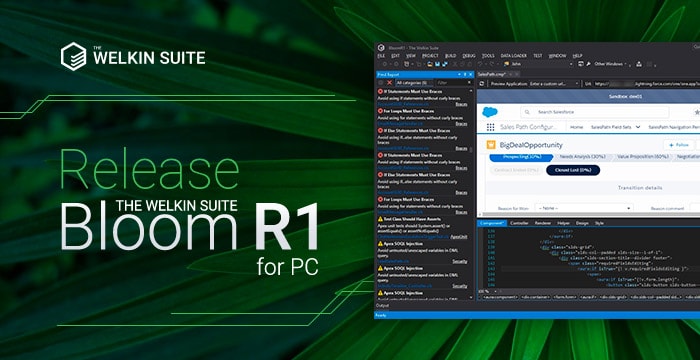Click The Welkin Suite hexagon logo on banner
The image size is (700, 360).
pyautogui.click(x=73, y=57)
